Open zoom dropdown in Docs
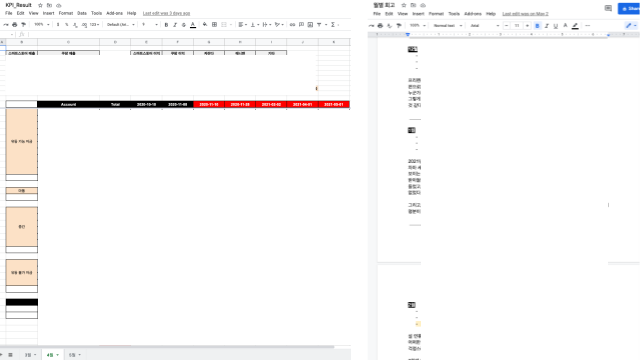640x360 pixels. (418, 25)
